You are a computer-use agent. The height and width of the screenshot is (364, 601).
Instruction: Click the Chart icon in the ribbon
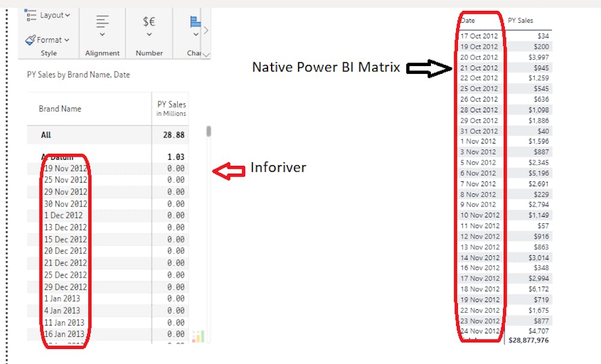tap(195, 22)
